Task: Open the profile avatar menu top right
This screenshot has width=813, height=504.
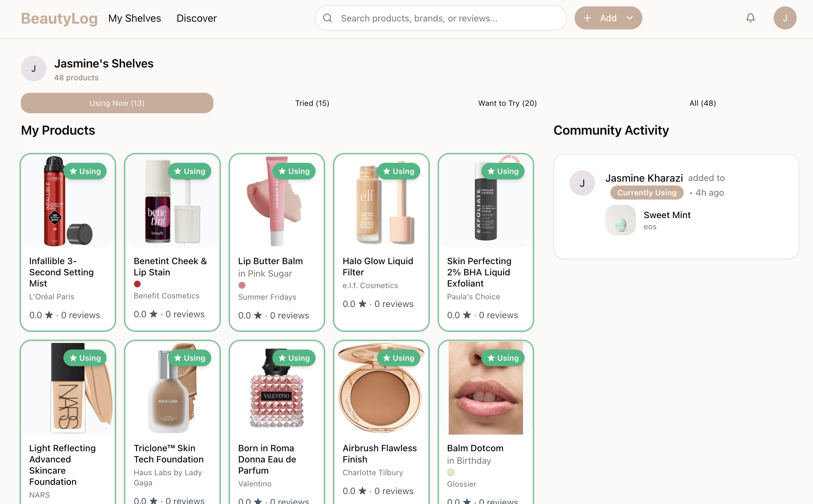Action: point(785,18)
